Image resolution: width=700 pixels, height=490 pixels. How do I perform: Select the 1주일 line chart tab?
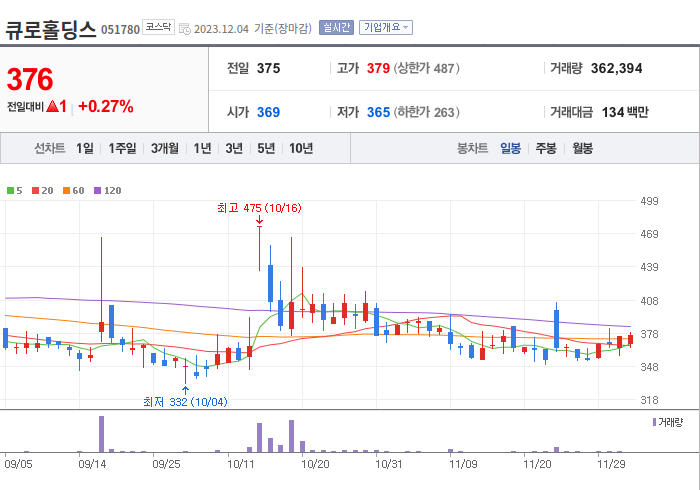pyautogui.click(x=122, y=148)
